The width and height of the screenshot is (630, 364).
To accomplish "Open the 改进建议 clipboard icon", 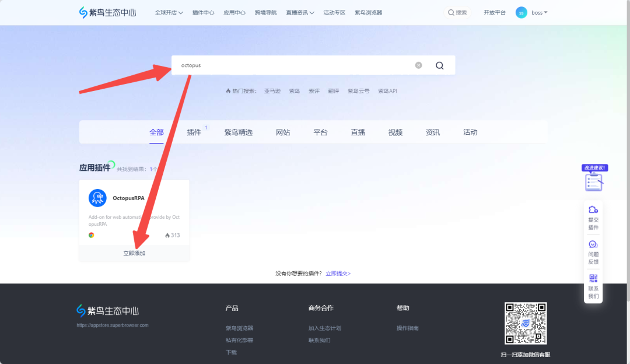I will pos(594,181).
